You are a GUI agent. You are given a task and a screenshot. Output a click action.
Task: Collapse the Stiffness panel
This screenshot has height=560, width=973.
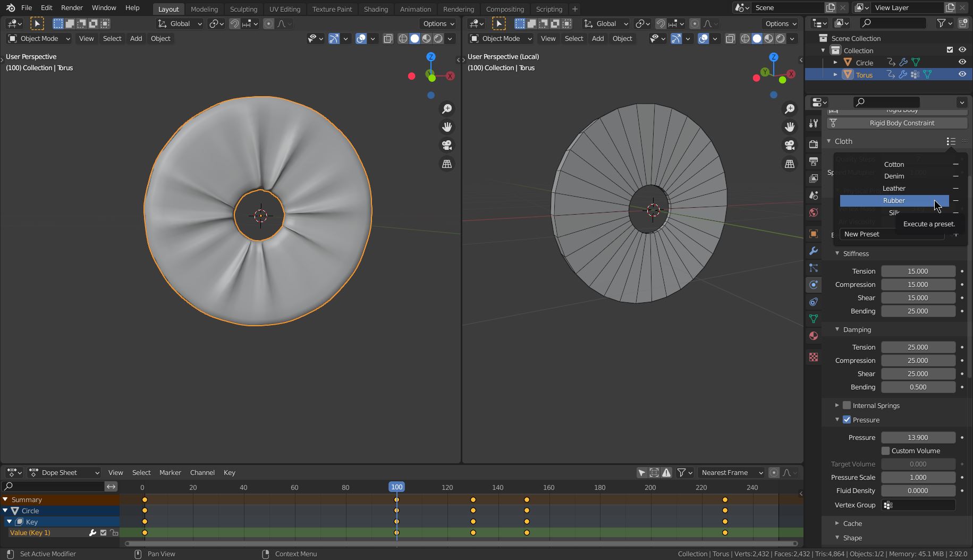point(837,253)
